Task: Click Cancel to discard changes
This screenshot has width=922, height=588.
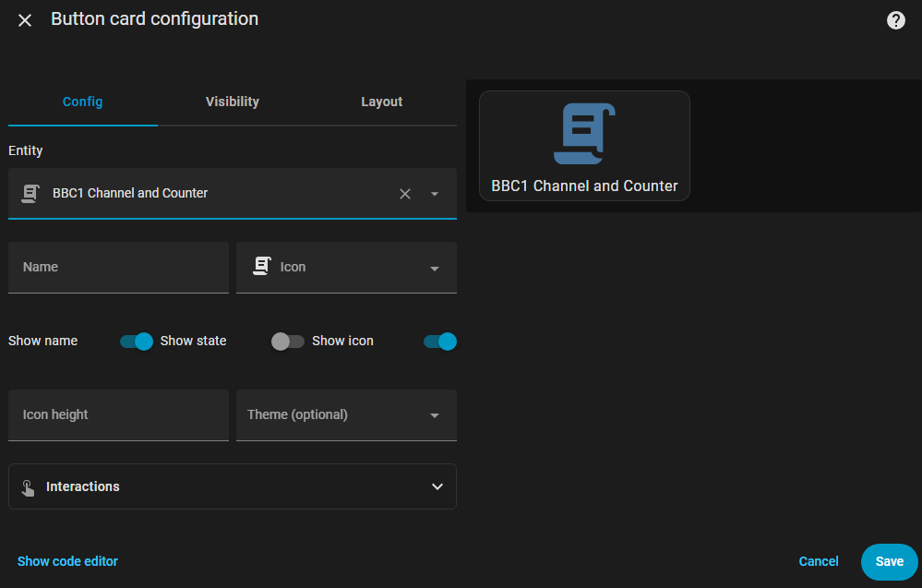Action: (819, 561)
